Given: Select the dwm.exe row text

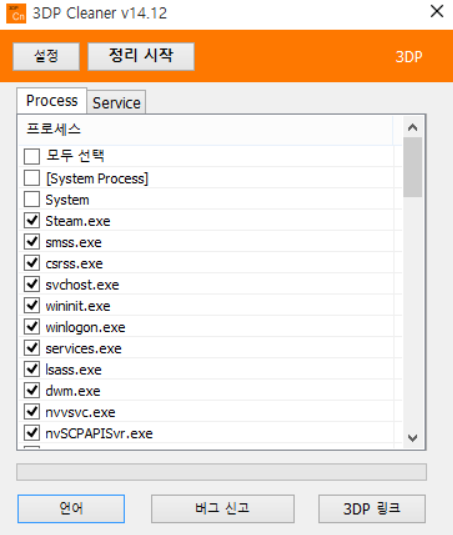Looking at the screenshot, I should click(73, 391).
